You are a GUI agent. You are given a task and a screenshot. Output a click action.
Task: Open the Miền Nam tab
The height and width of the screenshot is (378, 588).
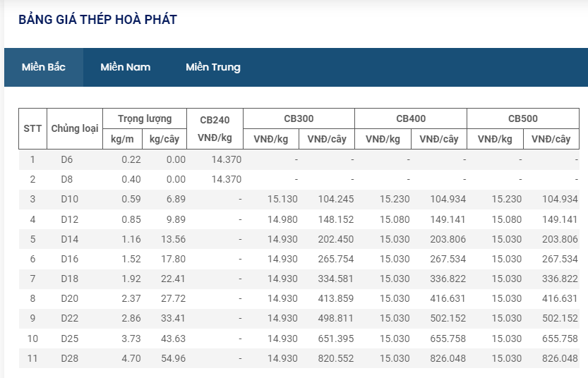[125, 67]
